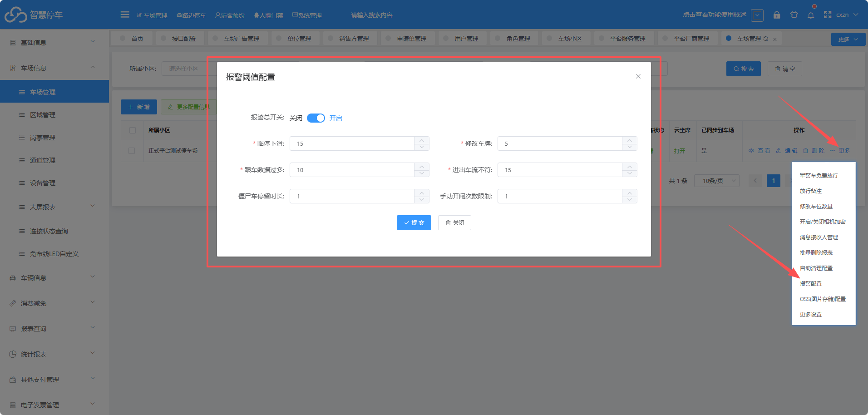The image size is (868, 415).
Task: Decrease the 手动开闸次数限制 stepper value
Action: click(x=630, y=200)
